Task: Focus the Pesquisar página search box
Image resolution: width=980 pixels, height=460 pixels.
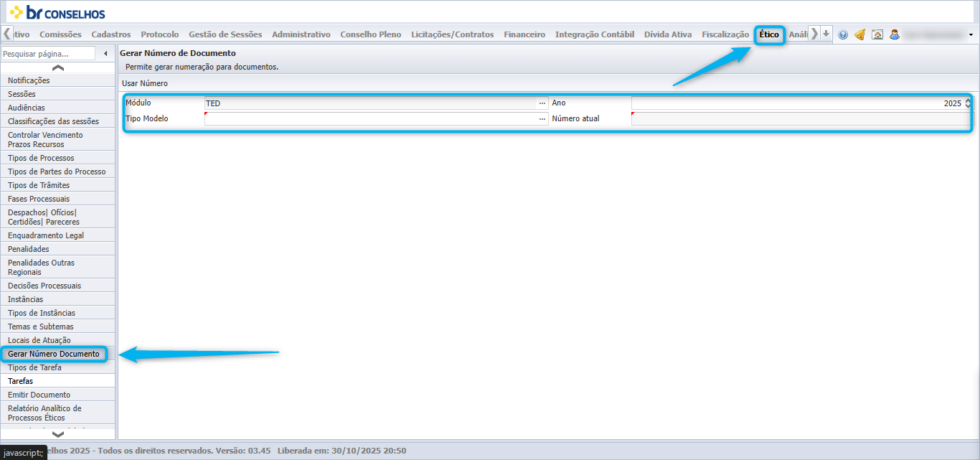Action: coord(48,54)
